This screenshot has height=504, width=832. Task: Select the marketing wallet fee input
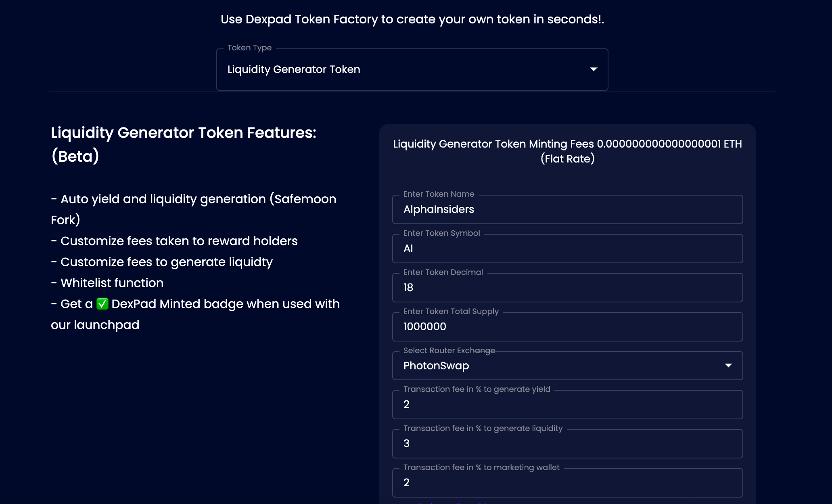click(x=567, y=483)
